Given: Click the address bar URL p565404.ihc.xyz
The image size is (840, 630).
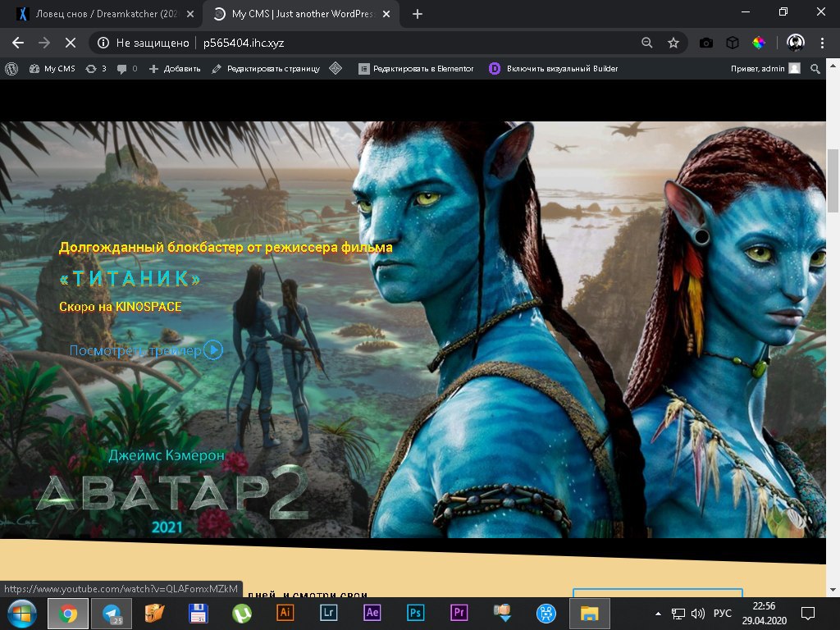Looking at the screenshot, I should coord(244,43).
